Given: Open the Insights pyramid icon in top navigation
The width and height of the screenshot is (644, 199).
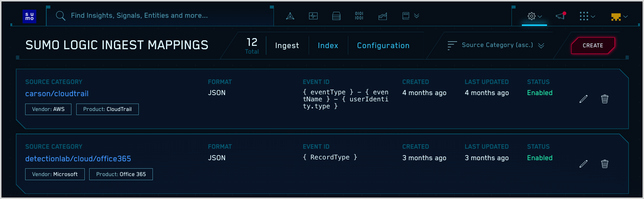Looking at the screenshot, I should 290,16.
